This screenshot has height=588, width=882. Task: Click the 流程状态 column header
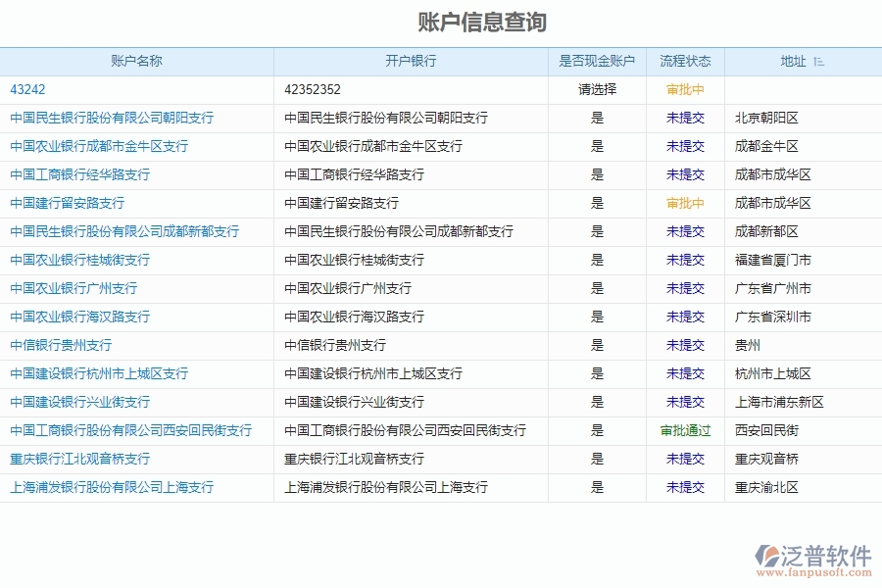(x=684, y=61)
